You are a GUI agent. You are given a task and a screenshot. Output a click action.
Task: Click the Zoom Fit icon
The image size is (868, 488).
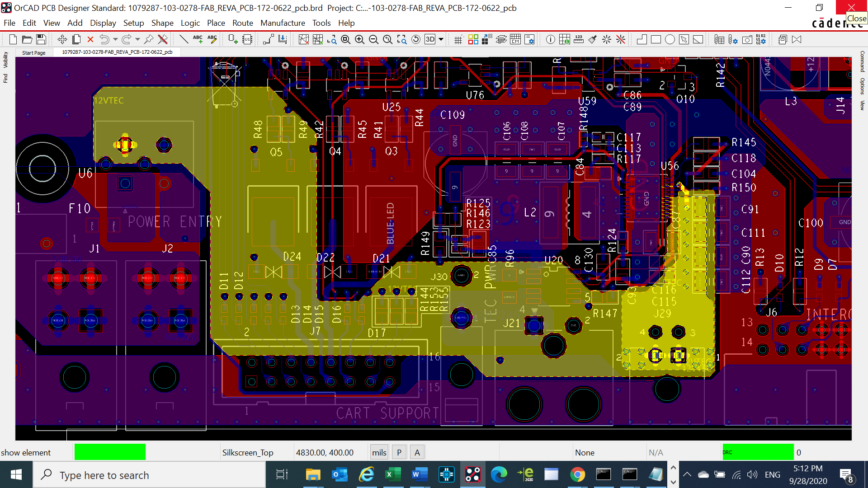pyautogui.click(x=346, y=40)
